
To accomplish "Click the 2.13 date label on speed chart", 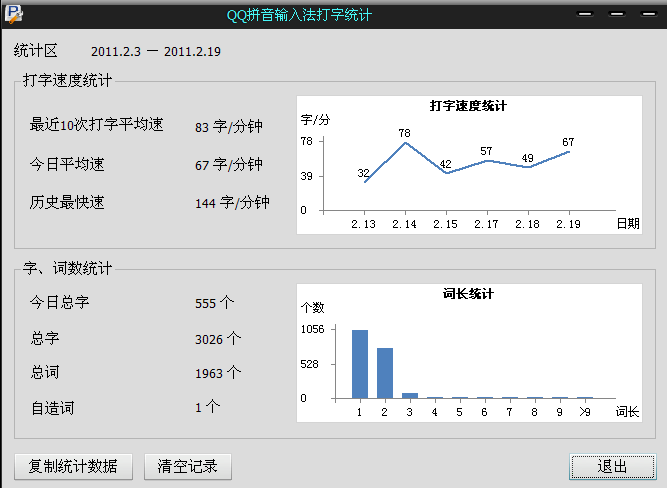I will [364, 224].
